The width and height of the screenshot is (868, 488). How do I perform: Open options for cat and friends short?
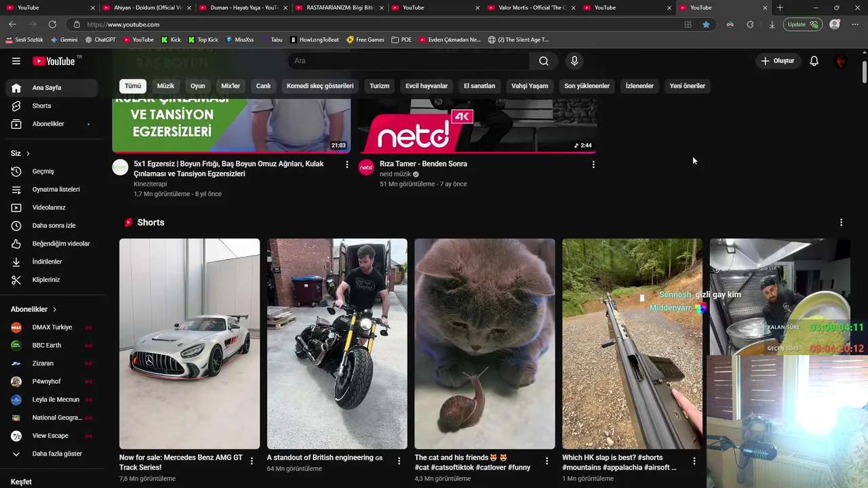tap(547, 461)
